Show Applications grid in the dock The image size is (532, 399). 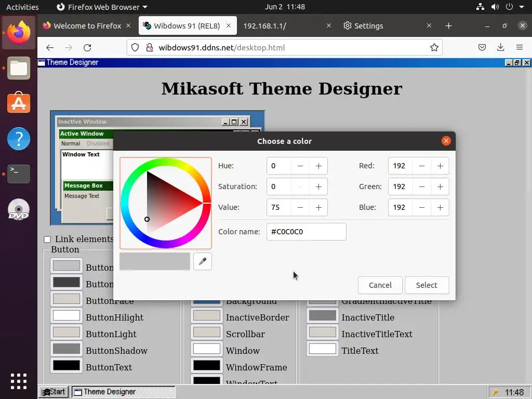click(x=19, y=381)
